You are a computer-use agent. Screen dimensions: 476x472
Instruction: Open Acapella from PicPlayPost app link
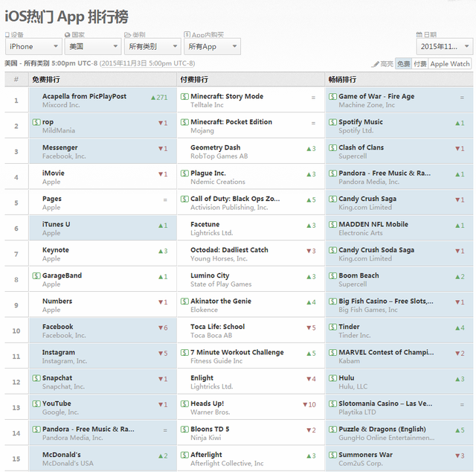pos(84,96)
